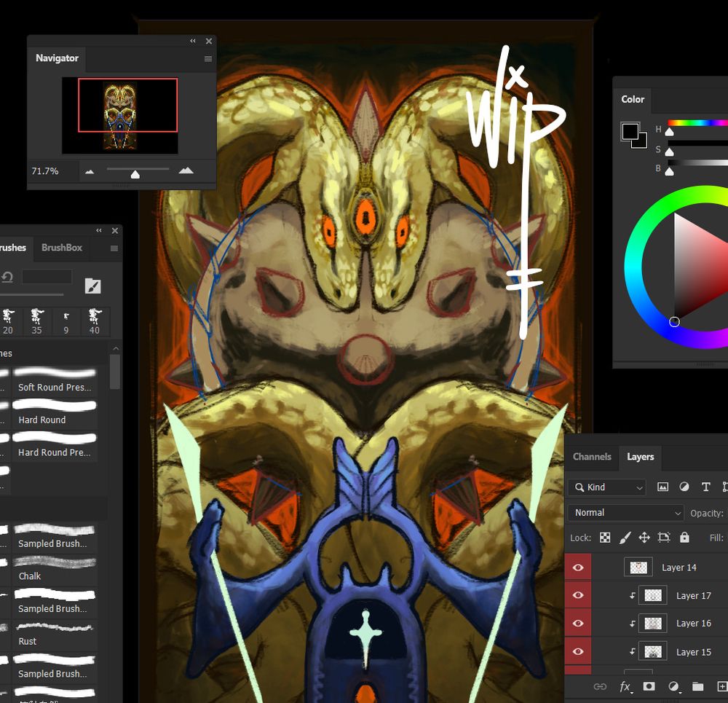Click the Layer 17 thumbnail
Viewport: 728px width, 703px height.
pos(653,595)
